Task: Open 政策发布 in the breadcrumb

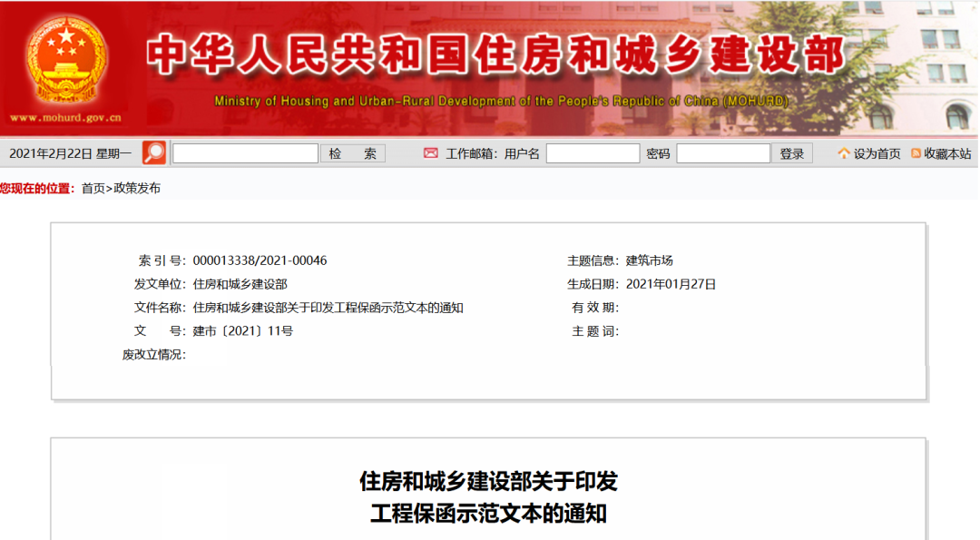Action: (137, 188)
